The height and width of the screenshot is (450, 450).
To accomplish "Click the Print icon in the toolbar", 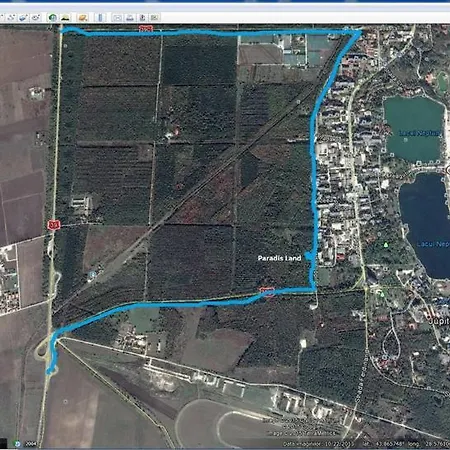I will click(130, 18).
